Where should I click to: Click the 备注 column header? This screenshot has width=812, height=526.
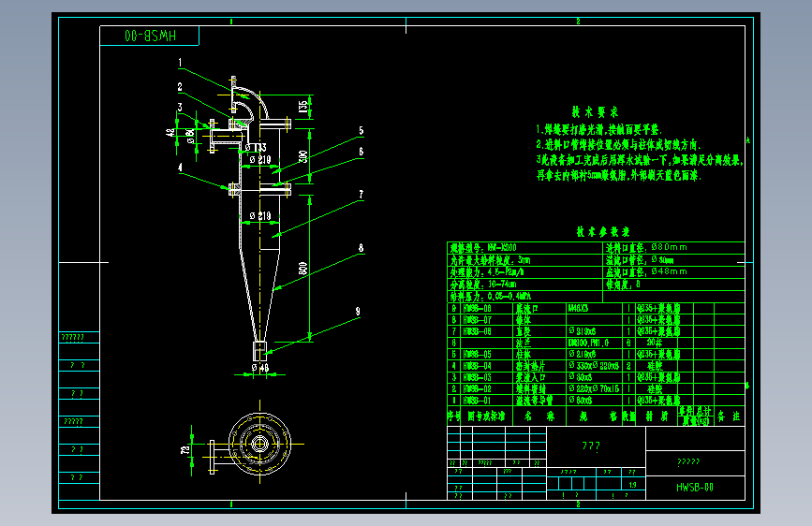(x=730, y=416)
